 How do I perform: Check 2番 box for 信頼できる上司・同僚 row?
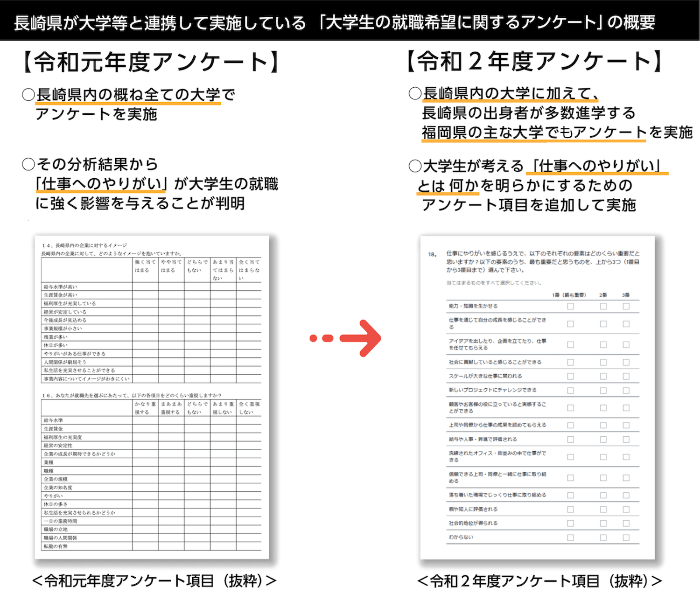(x=603, y=478)
